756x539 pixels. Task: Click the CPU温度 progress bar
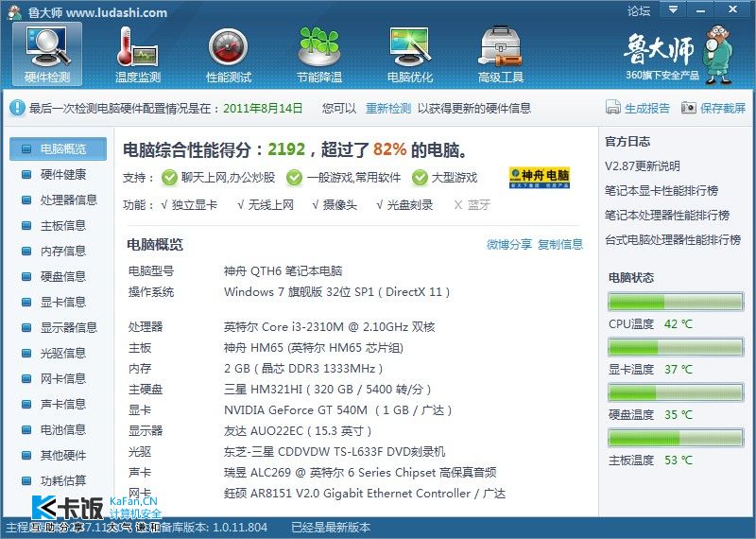676,302
